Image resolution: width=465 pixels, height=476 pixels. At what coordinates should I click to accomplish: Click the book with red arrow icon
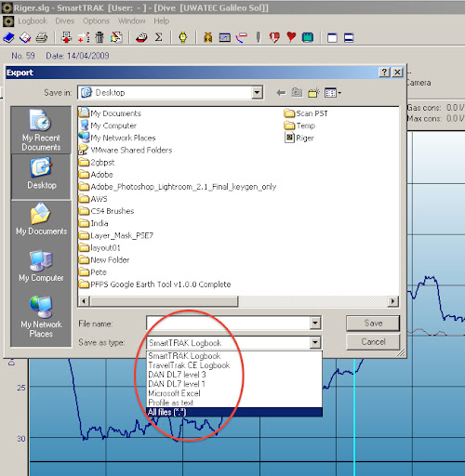(25, 38)
